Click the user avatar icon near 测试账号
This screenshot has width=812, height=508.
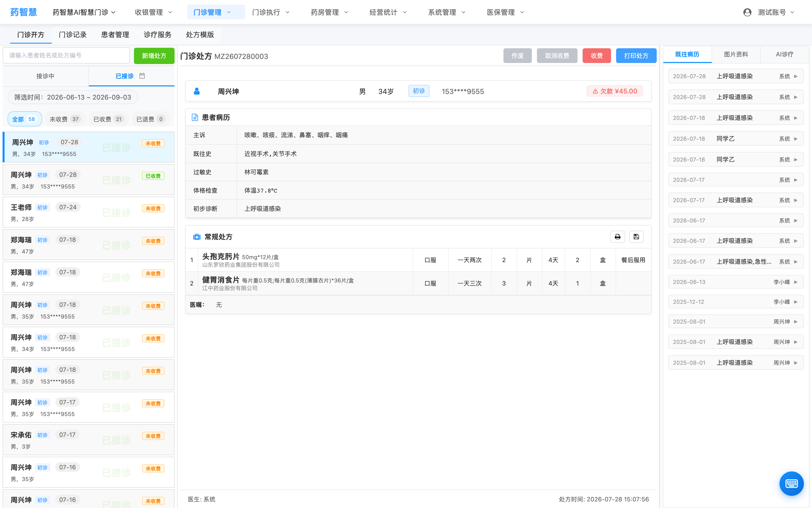pyautogui.click(x=747, y=12)
